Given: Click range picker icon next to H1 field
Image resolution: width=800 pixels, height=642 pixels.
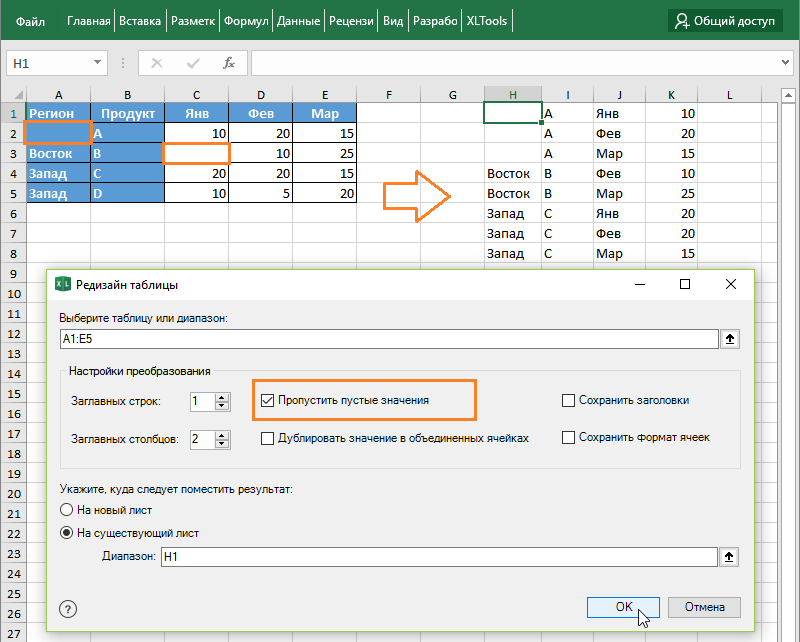Looking at the screenshot, I should click(x=730, y=557).
